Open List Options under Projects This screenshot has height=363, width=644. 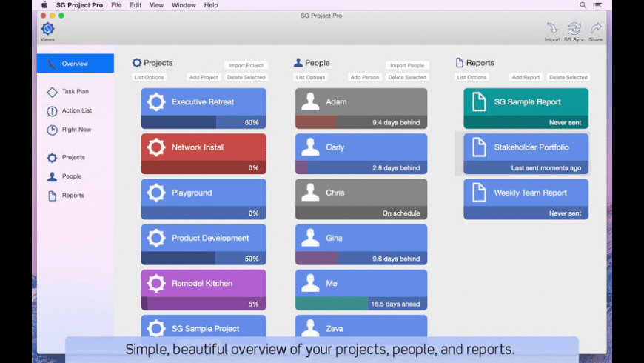coord(149,77)
